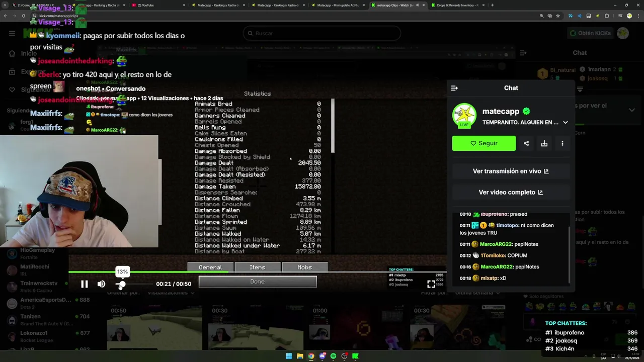Image resolution: width=644 pixels, height=362 pixels.
Task: Open Ver transmisión en vivo link
Action: pos(511,171)
